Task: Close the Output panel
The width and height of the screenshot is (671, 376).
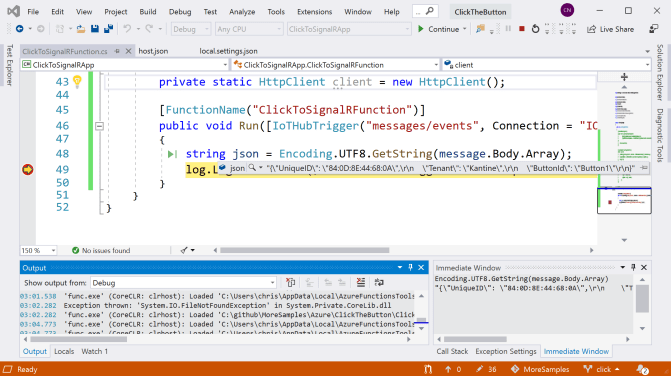Action: [x=421, y=267]
